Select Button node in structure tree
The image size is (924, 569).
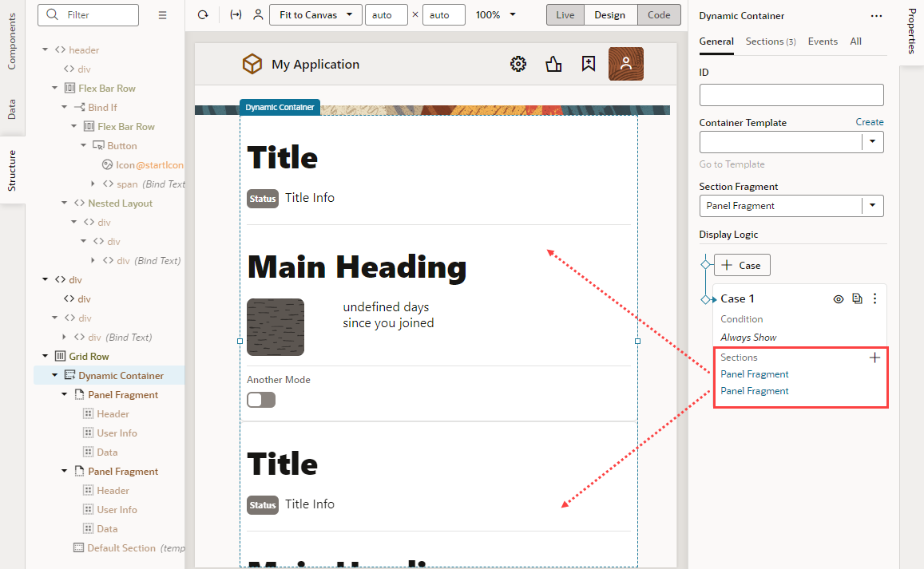(122, 145)
